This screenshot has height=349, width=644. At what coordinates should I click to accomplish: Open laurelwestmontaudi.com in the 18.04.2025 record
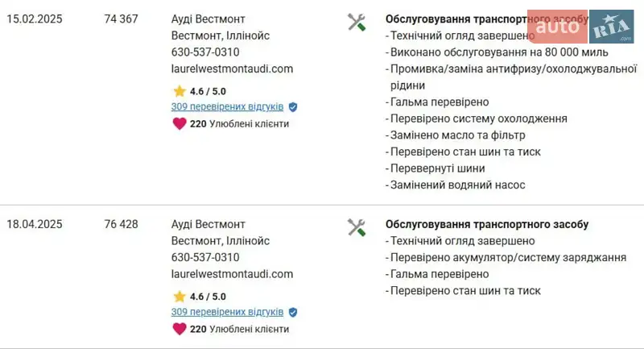[232, 274]
